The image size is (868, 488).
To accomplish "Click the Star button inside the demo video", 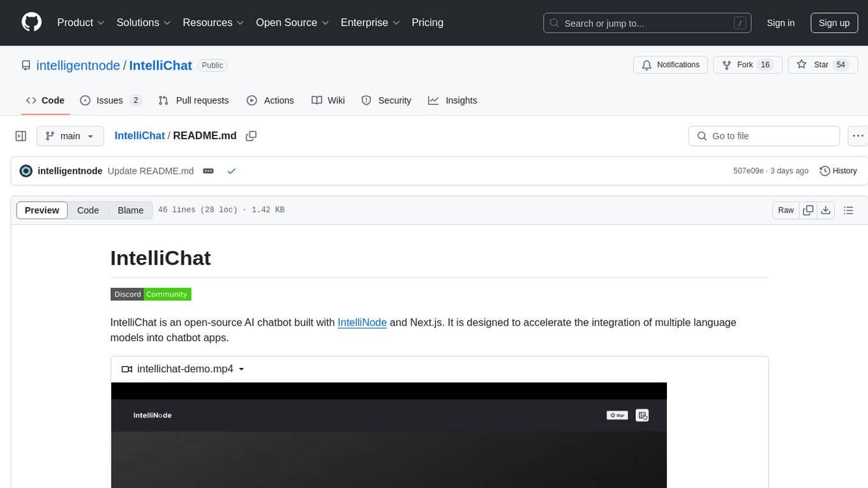I will point(617,415).
